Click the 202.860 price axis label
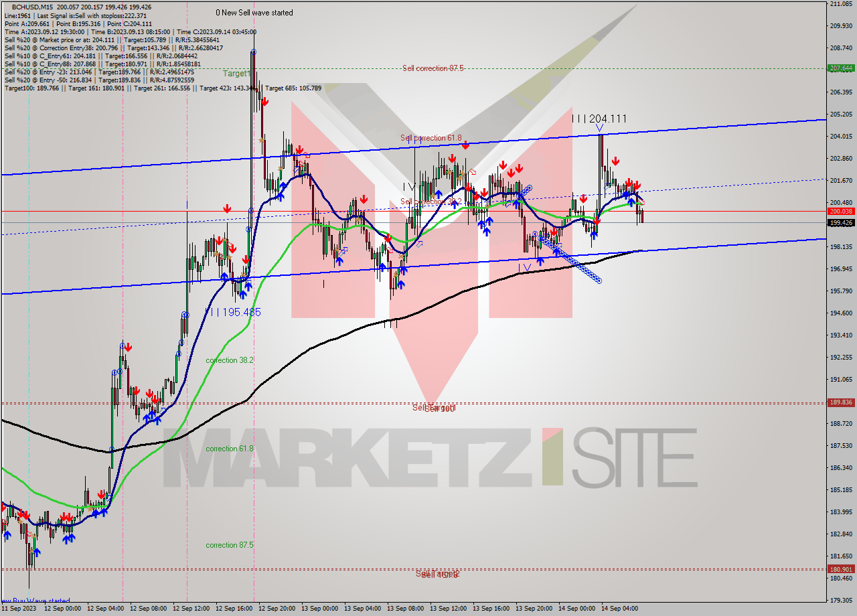 pos(841,159)
